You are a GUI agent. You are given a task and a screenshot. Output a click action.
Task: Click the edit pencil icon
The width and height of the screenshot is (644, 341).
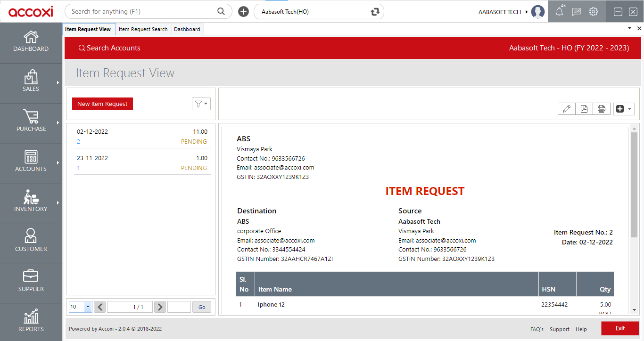click(567, 109)
